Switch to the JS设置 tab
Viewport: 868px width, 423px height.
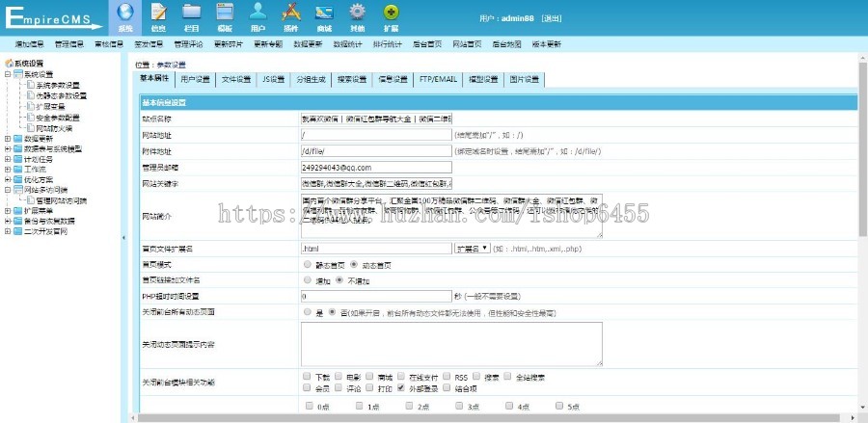pos(274,80)
